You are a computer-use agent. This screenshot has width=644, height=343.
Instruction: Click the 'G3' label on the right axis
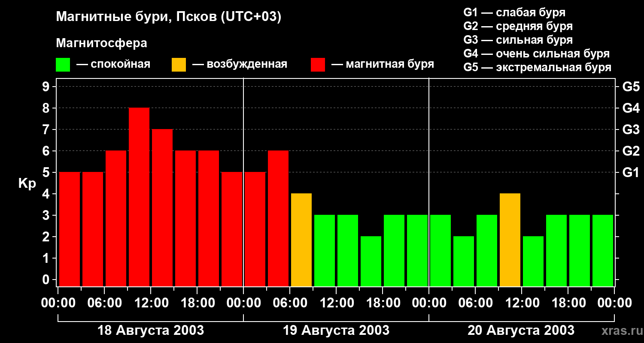pos(631,130)
